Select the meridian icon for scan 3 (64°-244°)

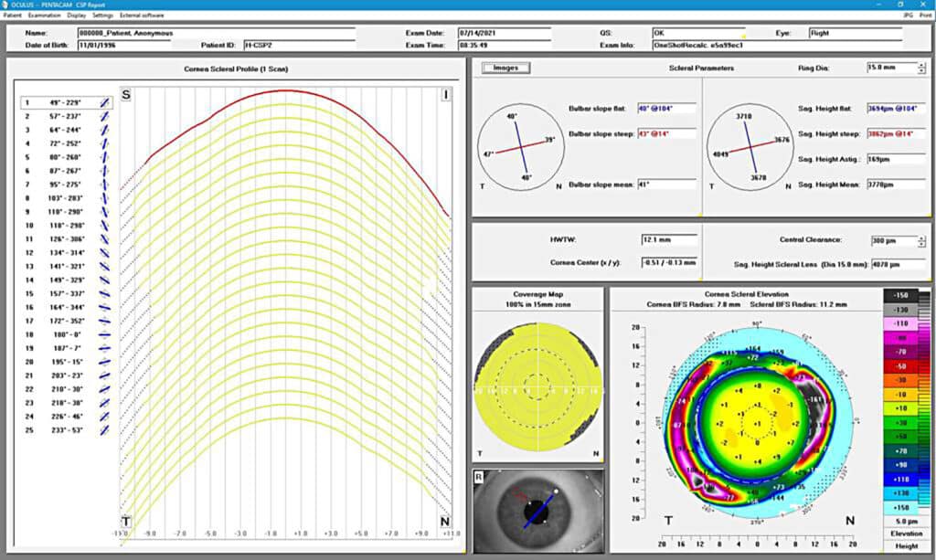(104, 130)
